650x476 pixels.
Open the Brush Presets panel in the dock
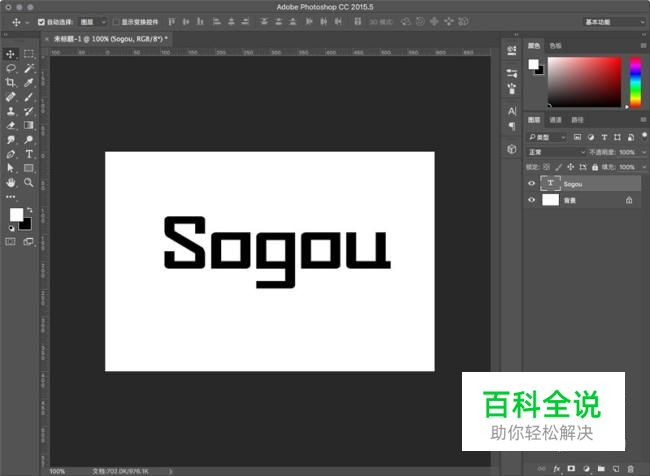click(x=512, y=88)
